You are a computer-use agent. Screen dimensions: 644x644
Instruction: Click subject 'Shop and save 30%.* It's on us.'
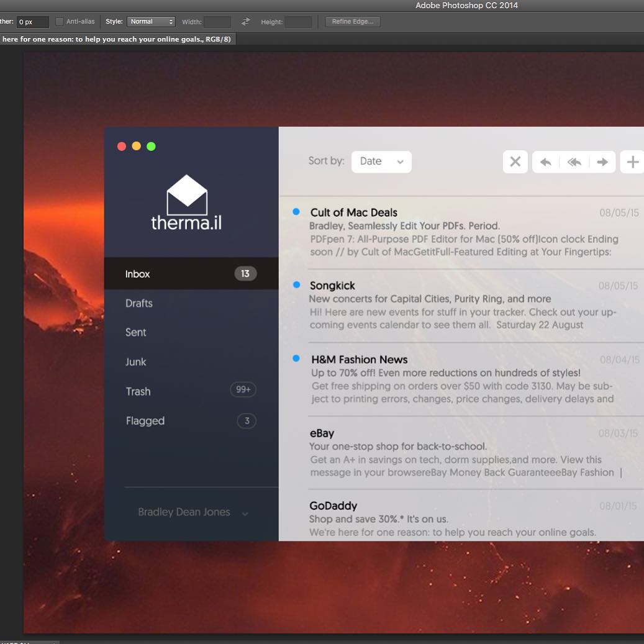[x=378, y=519]
